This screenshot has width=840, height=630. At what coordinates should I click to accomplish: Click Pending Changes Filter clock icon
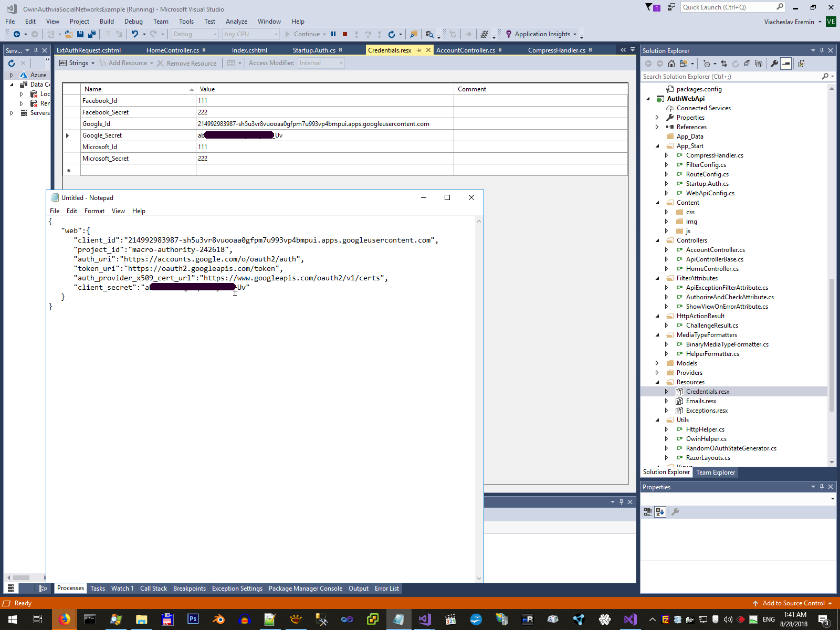[x=707, y=64]
